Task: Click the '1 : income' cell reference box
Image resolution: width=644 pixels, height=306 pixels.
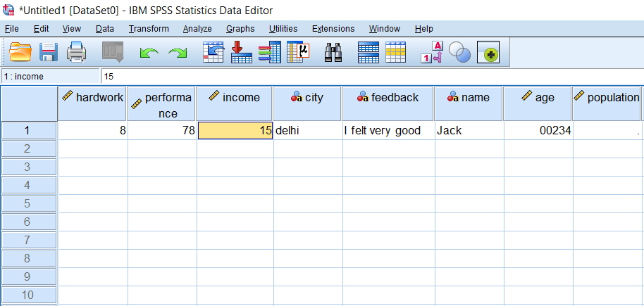Action: [51, 76]
